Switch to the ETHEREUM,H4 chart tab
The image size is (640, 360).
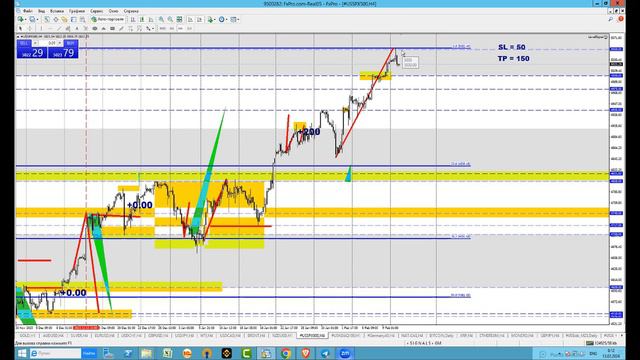point(492,336)
